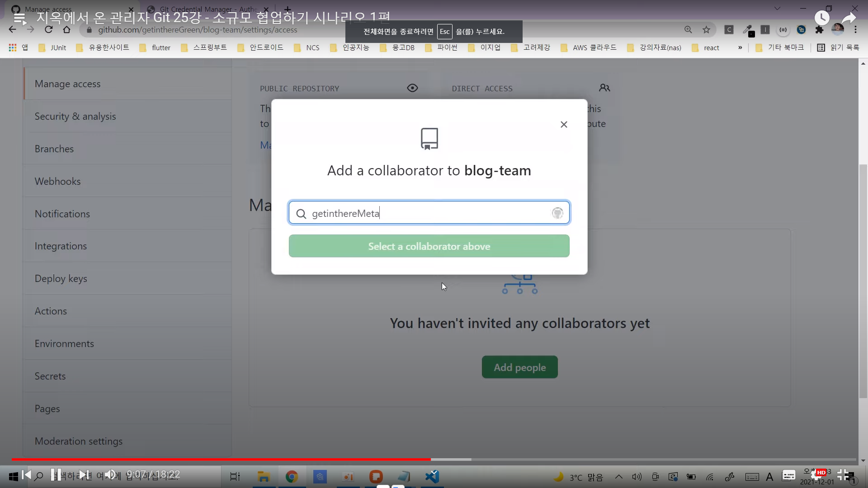The image size is (868, 488).
Task: Select Integrations in the sidebar
Action: [127, 246]
